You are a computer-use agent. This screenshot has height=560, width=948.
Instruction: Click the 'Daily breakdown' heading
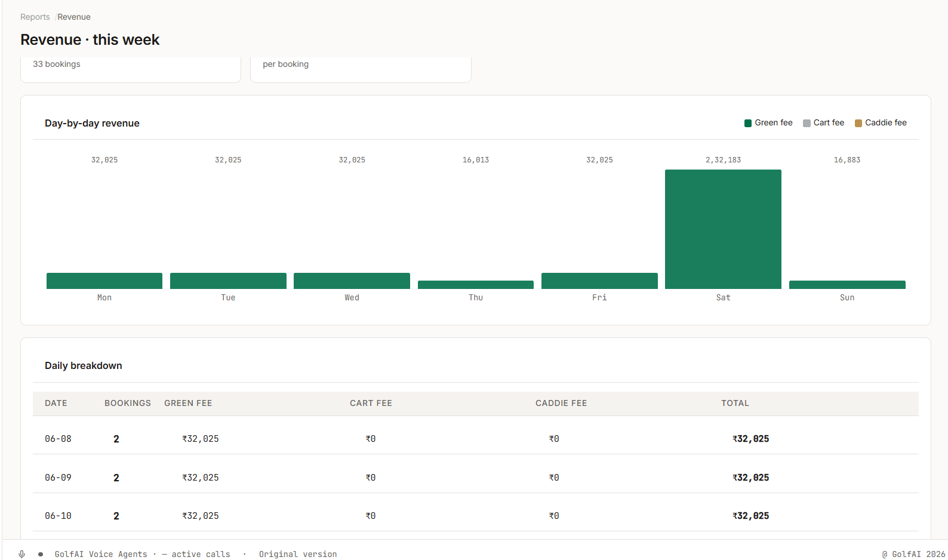pos(84,365)
